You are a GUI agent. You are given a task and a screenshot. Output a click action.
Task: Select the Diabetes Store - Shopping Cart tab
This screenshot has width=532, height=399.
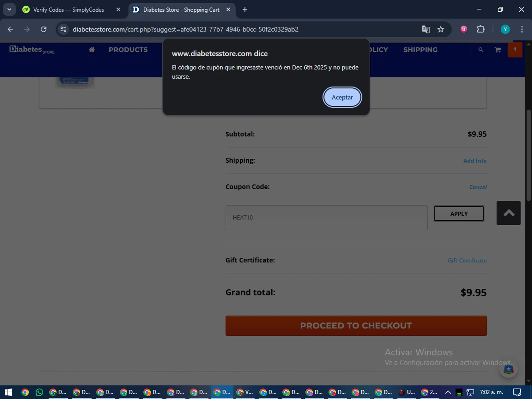point(181,10)
